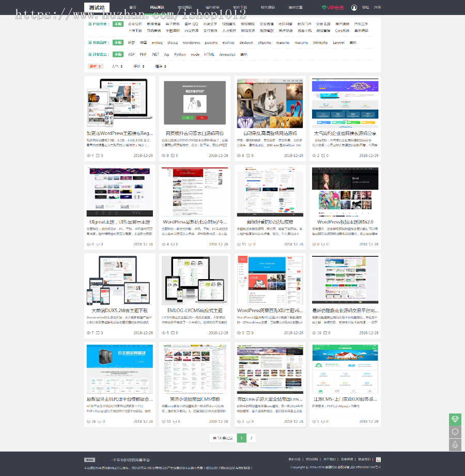465x476 pixels.
Task: Sort by 最新 with the orange sort control
Action: point(96,66)
